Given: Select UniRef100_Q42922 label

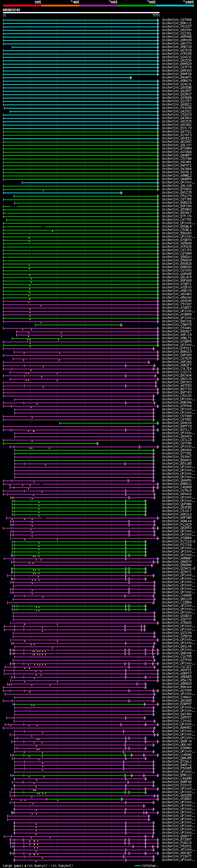Looking at the screenshot, I should coord(177,111).
